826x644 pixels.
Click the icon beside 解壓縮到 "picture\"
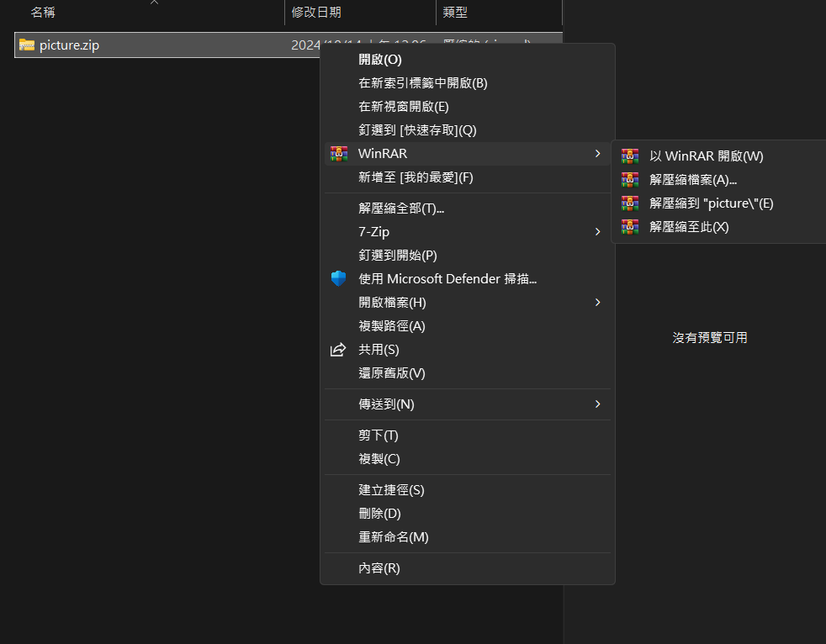tap(629, 203)
